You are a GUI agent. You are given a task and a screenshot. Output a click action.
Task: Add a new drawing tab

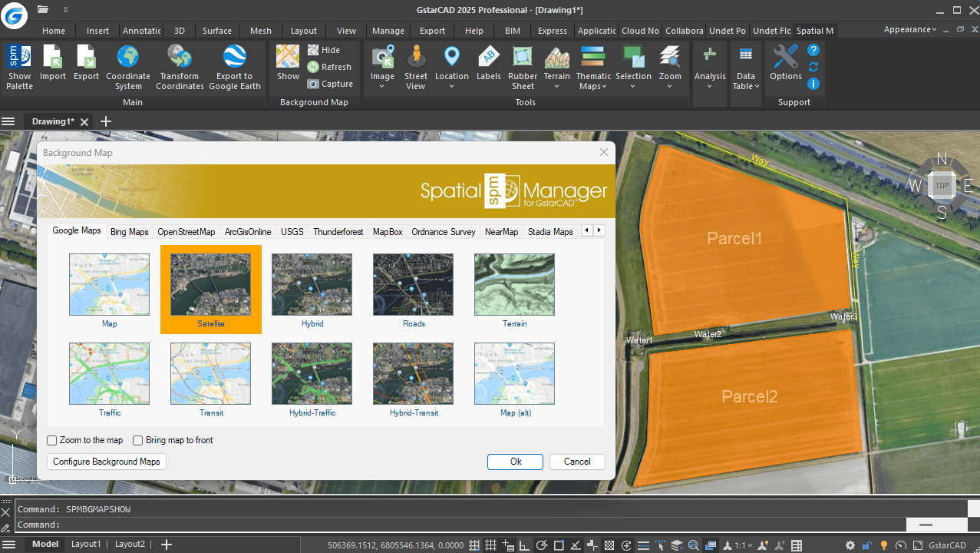(106, 121)
